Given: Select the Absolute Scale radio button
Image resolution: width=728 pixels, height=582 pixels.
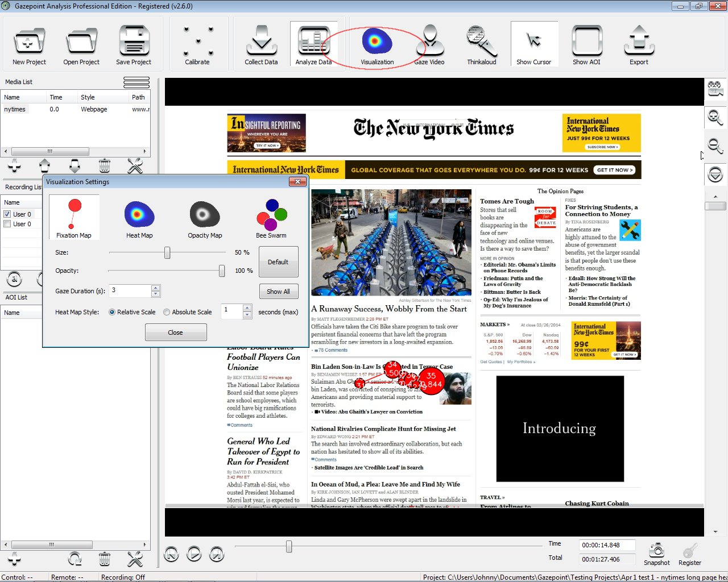Looking at the screenshot, I should [167, 312].
